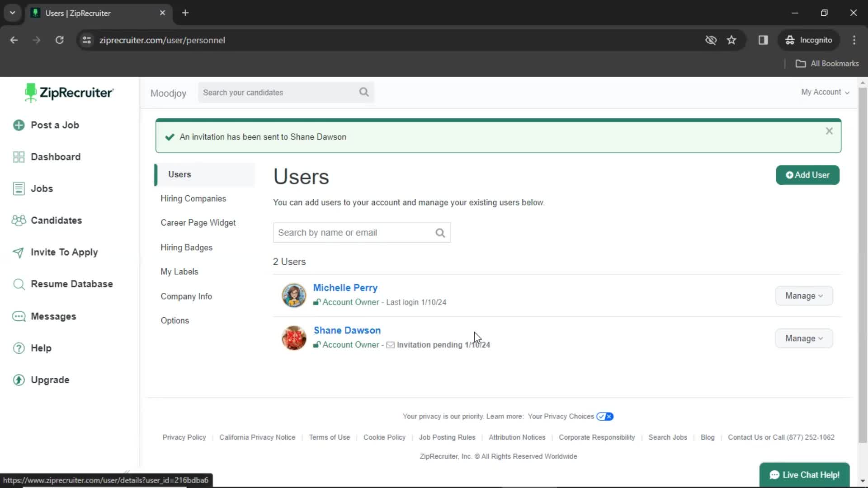
Task: Click the Users navigation tab
Action: pos(180,174)
